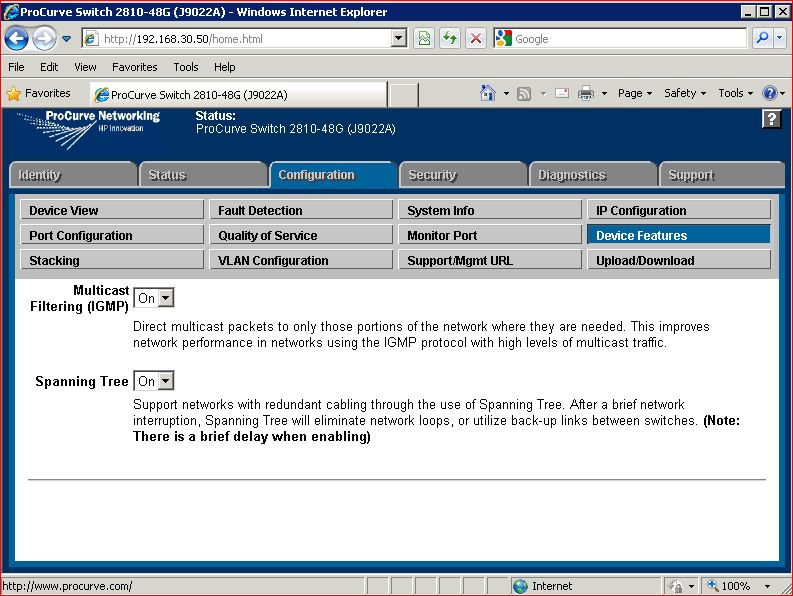Toggle Compatibility View icon
The width and height of the screenshot is (793, 596).
coord(424,38)
